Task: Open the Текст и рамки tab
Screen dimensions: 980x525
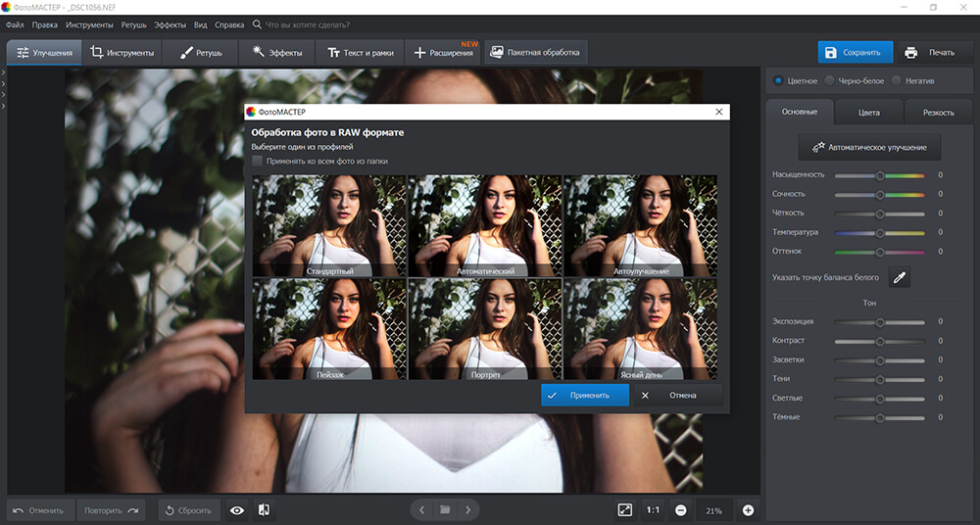Action: (x=361, y=53)
